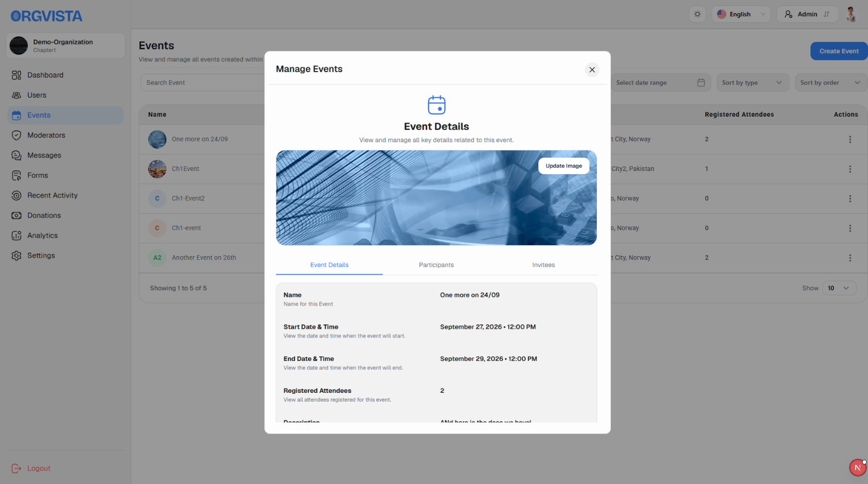Open the Donations sidebar icon

tap(16, 215)
